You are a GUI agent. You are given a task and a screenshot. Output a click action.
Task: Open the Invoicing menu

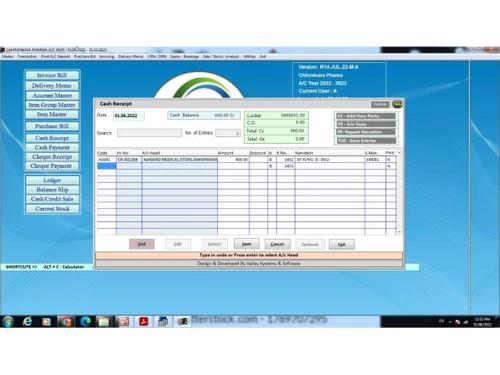pos(107,57)
